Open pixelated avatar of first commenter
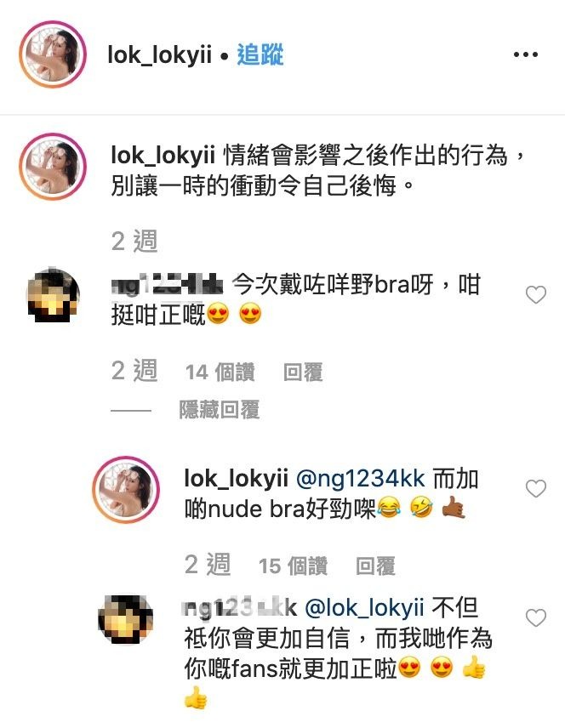Screen dimensions: 565x728 pos(52,295)
